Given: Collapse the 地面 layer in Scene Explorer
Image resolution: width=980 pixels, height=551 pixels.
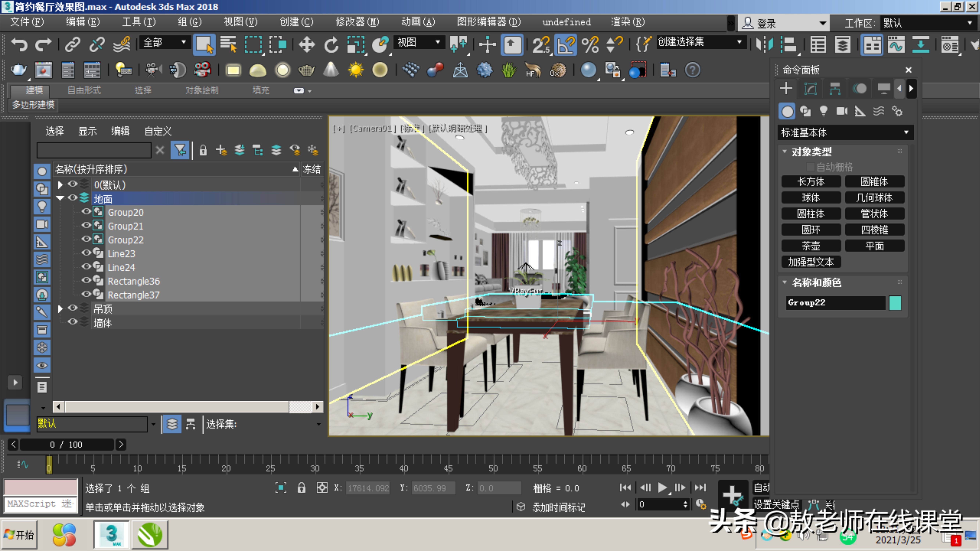Looking at the screenshot, I should [60, 198].
